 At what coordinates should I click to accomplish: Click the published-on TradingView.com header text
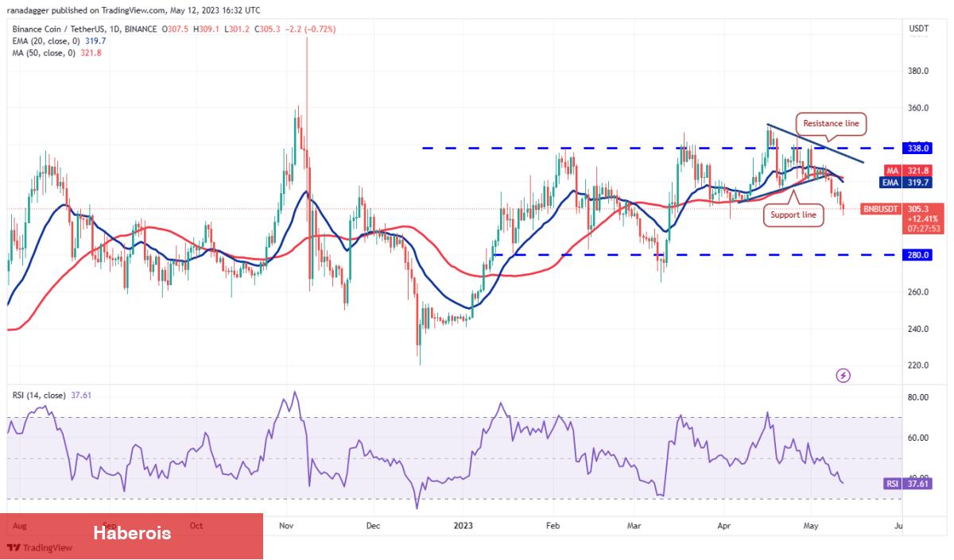(134, 10)
